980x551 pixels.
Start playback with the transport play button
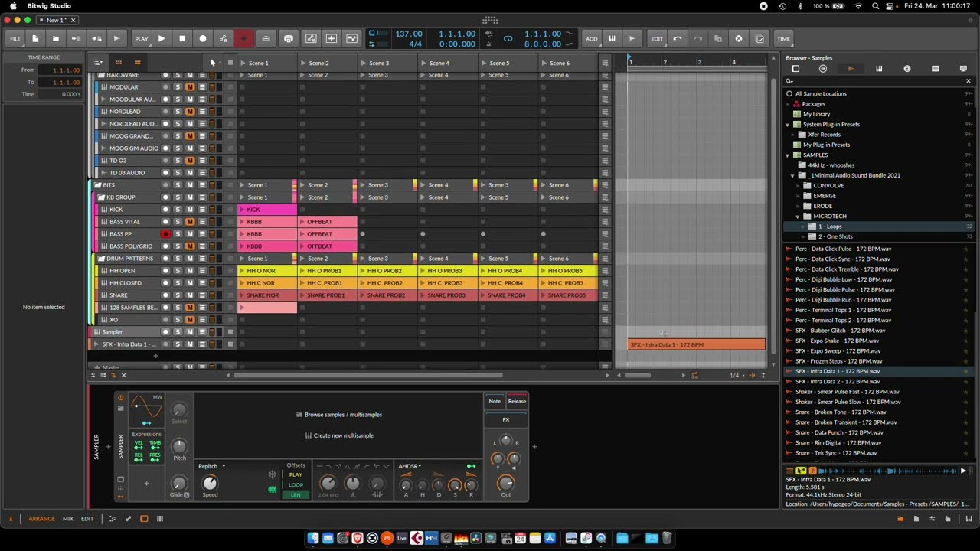(x=162, y=38)
